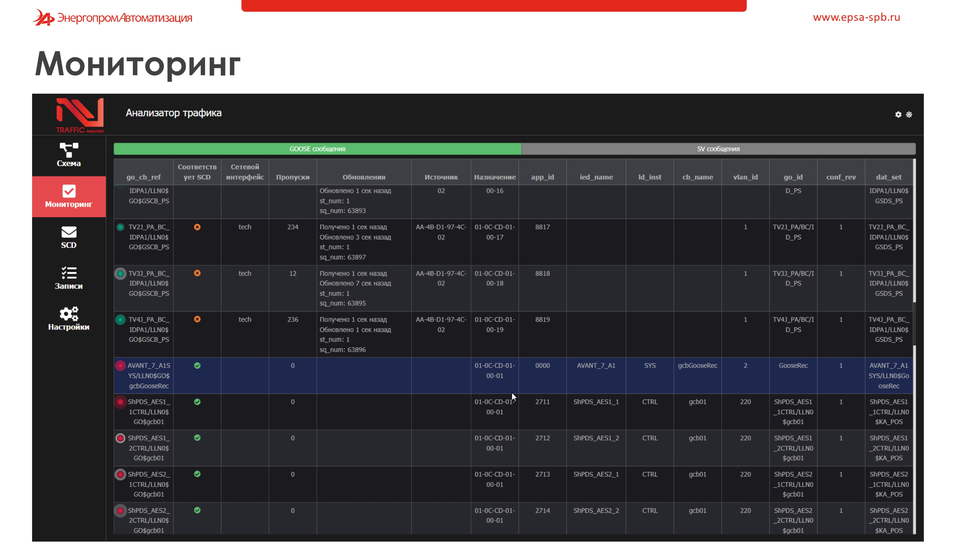The height and width of the screenshot is (552, 980).
Task: Click orange SCD mismatch icon for TV2J_PA_BC_
Action: 197,227
